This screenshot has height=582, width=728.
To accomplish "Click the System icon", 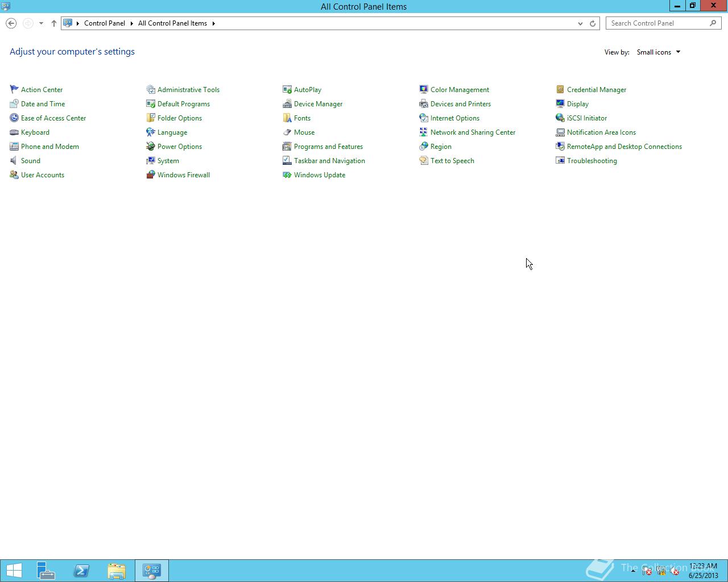I will (x=151, y=160).
